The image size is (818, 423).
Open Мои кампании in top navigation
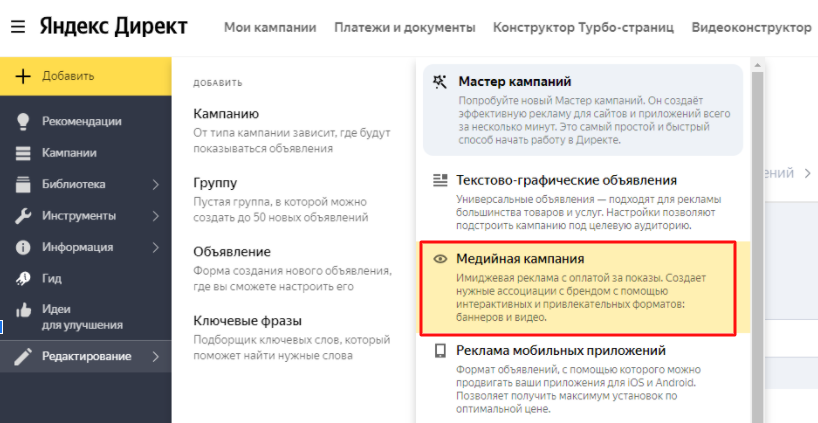270,27
